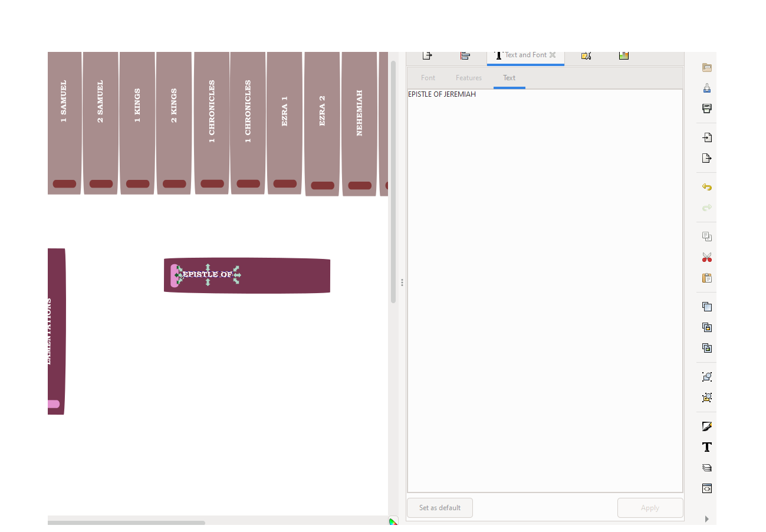This screenshot has height=532, width=766.
Task: Click the Group objects icon
Action: coord(706,377)
